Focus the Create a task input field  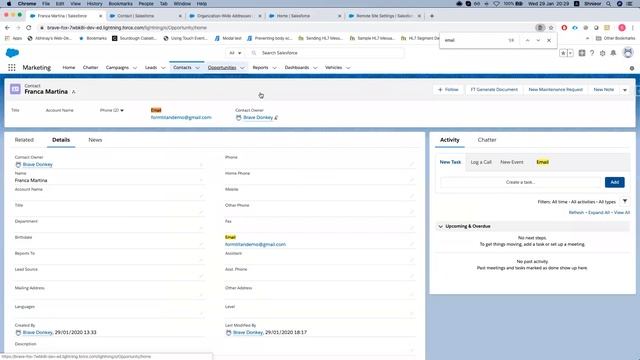pos(520,182)
